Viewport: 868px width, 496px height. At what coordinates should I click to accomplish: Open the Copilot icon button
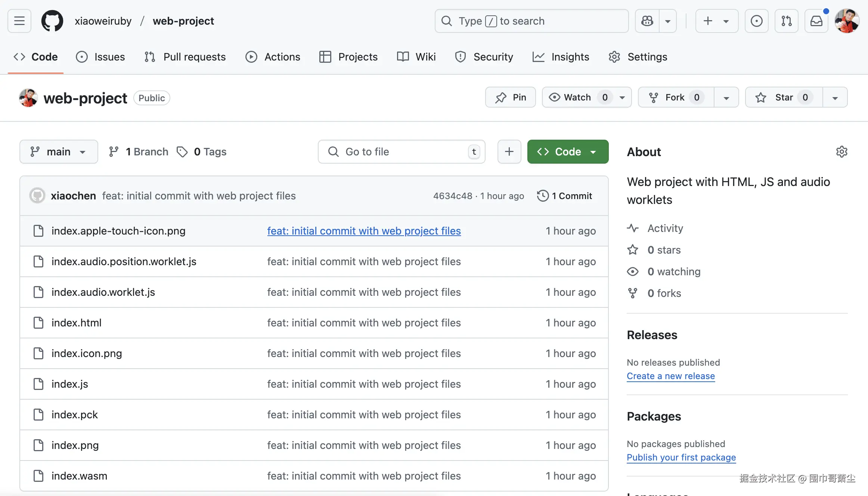pos(647,21)
